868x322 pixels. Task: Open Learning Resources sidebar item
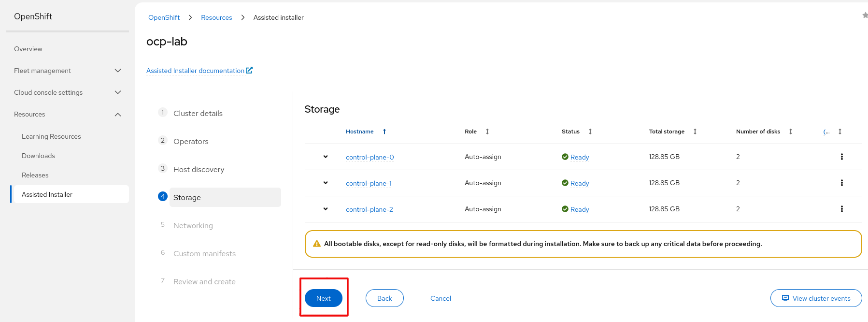click(51, 136)
